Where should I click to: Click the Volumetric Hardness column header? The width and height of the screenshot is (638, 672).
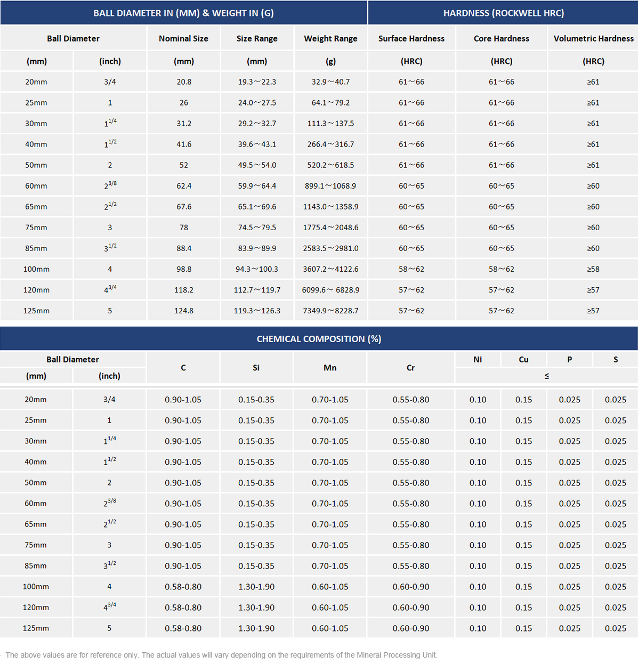point(593,38)
